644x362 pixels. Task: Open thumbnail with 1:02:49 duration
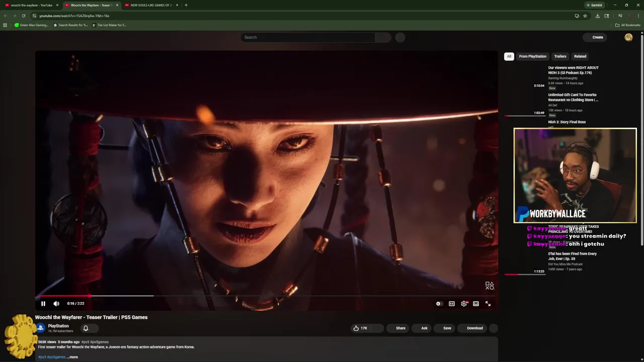tap(525, 104)
